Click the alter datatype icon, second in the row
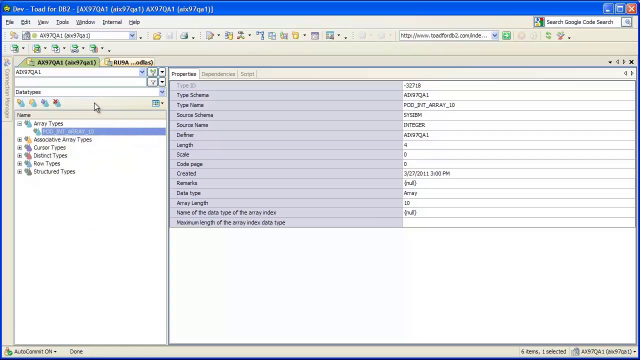Image resolution: width=640 pixels, height=360 pixels. (33, 104)
